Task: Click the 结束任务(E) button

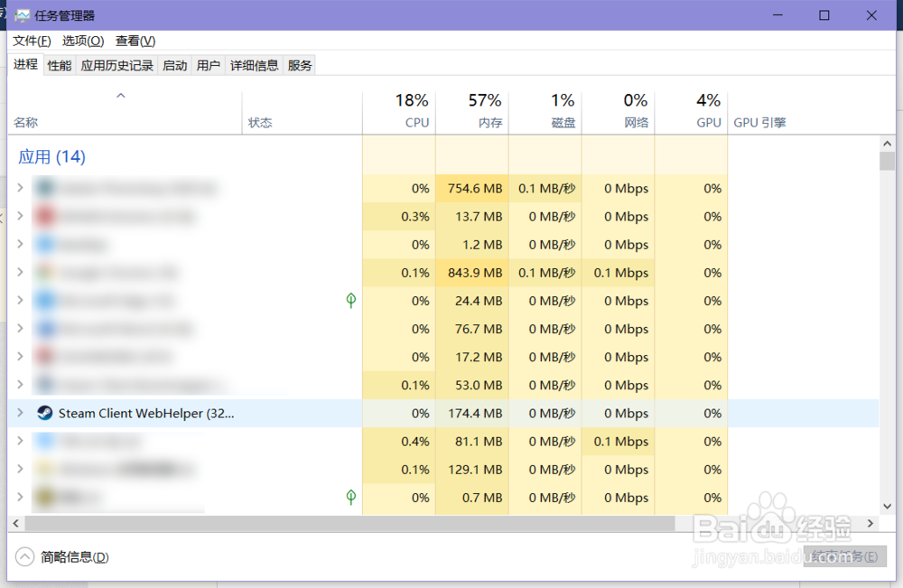Action: pos(845,556)
